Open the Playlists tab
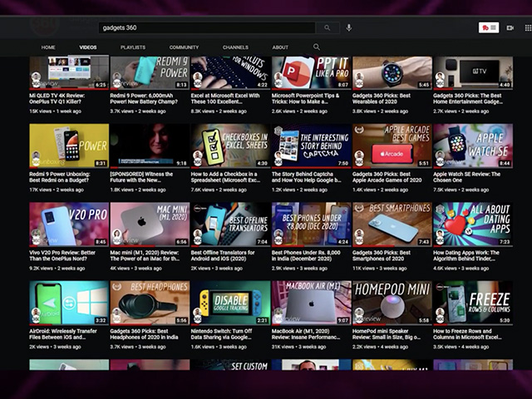This screenshot has height=399, width=532. point(133,47)
